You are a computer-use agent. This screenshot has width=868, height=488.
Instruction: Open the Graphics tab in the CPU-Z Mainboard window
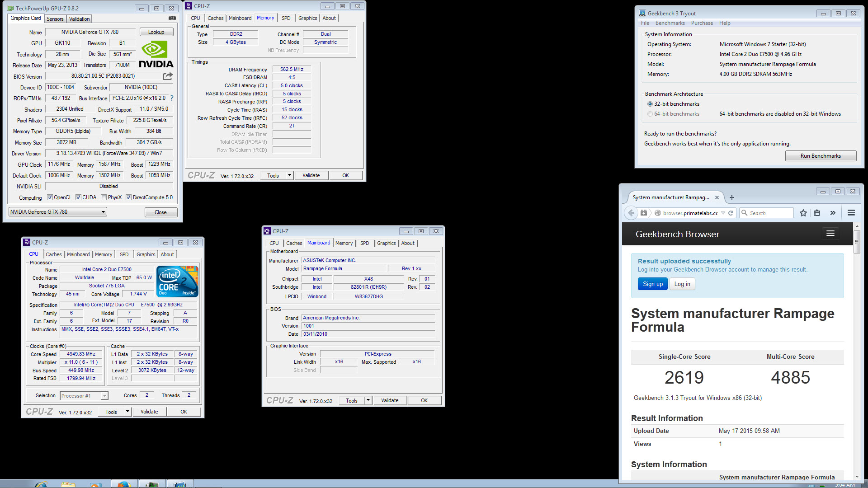pos(386,243)
